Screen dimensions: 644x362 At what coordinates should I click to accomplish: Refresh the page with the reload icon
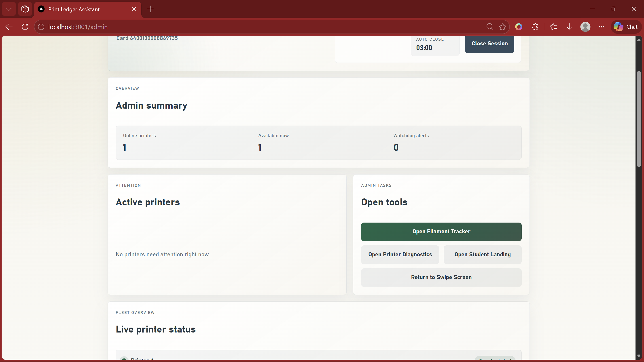tap(25, 27)
